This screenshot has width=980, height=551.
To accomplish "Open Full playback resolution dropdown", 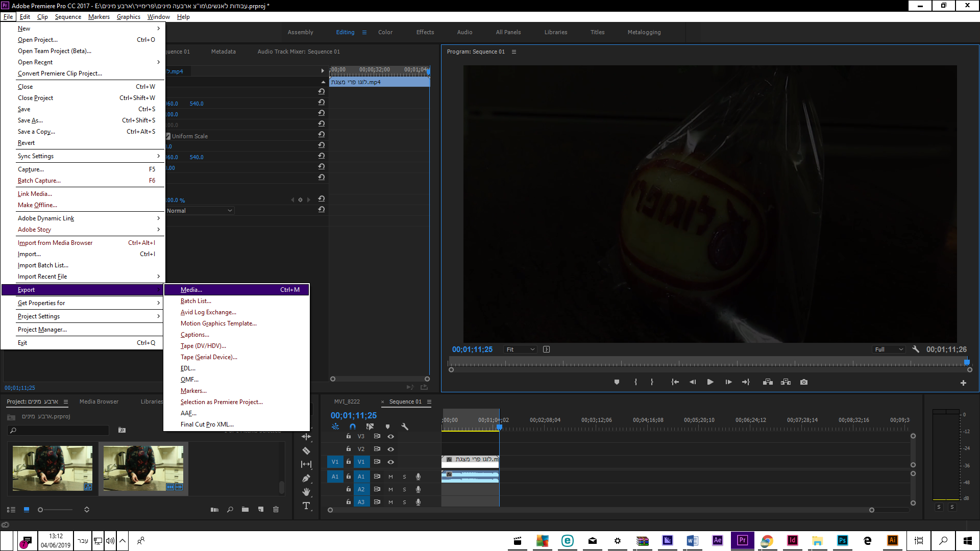I will (x=889, y=349).
